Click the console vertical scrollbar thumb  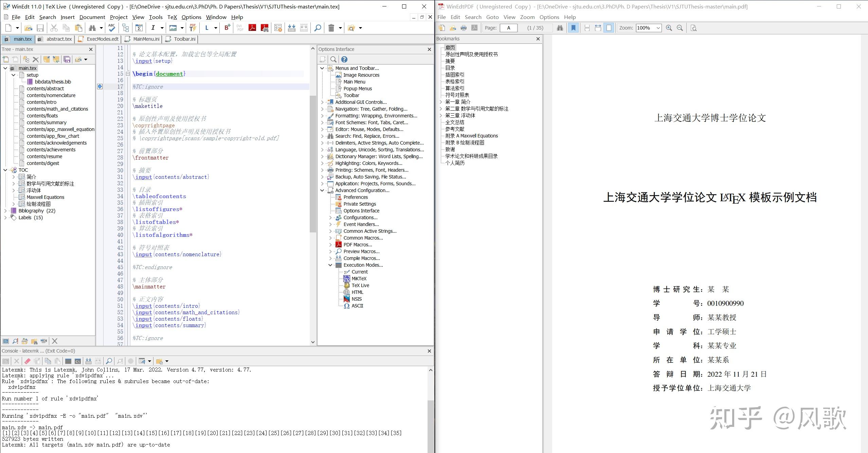coord(431,426)
